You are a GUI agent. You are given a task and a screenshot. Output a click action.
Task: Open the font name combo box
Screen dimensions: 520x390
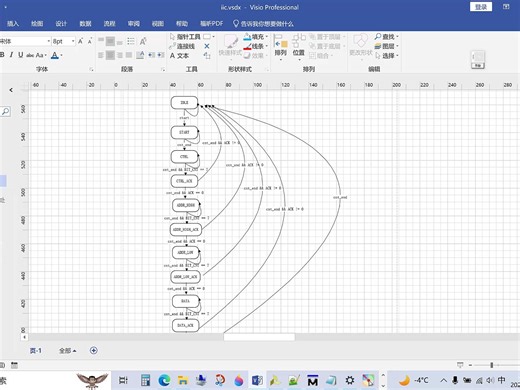pyautogui.click(x=25, y=41)
